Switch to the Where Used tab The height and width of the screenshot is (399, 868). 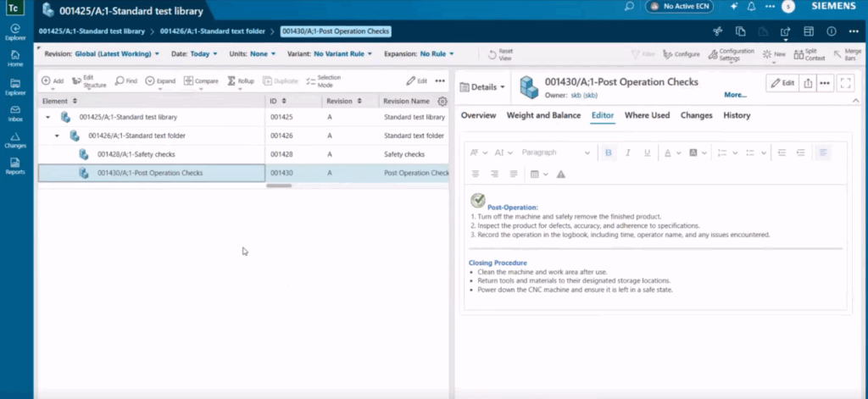[647, 115]
